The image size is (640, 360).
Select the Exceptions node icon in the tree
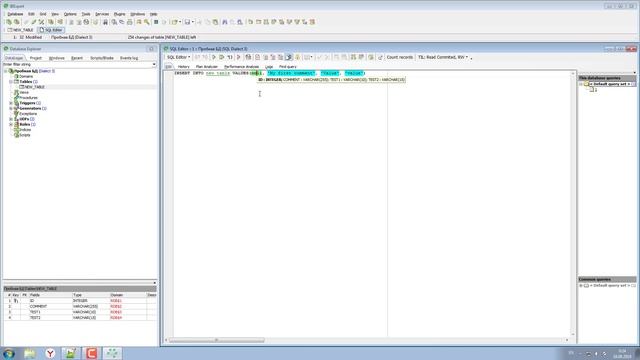point(17,113)
